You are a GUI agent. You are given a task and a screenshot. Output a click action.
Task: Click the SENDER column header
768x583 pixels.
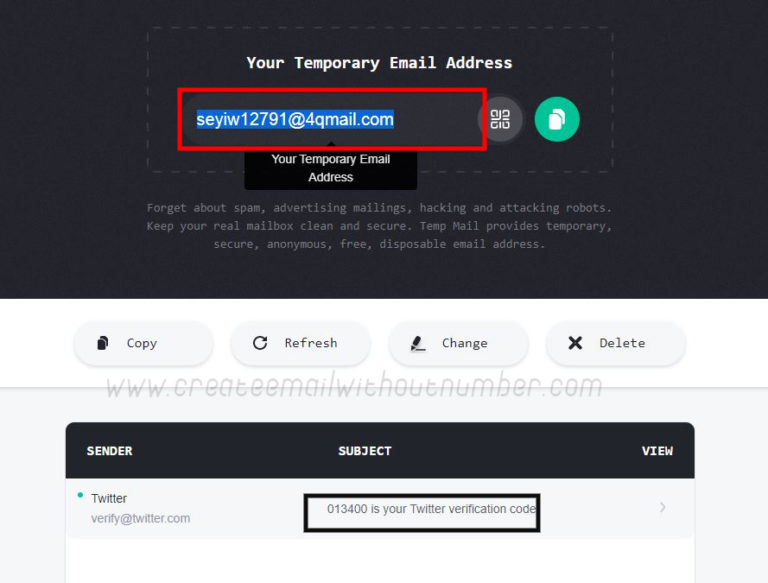pos(109,451)
